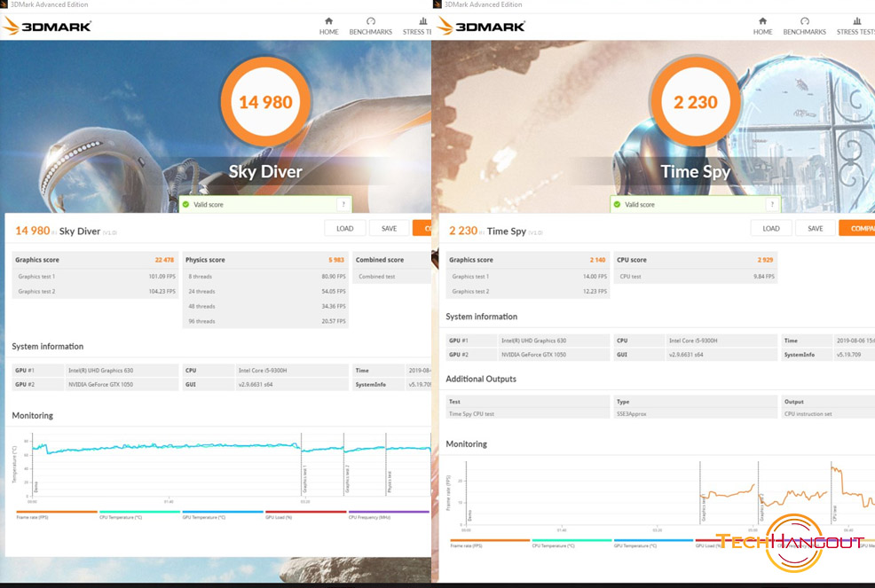Open STRESS TESTS tab label in Time Spy window
875x588 pixels.
855,32
